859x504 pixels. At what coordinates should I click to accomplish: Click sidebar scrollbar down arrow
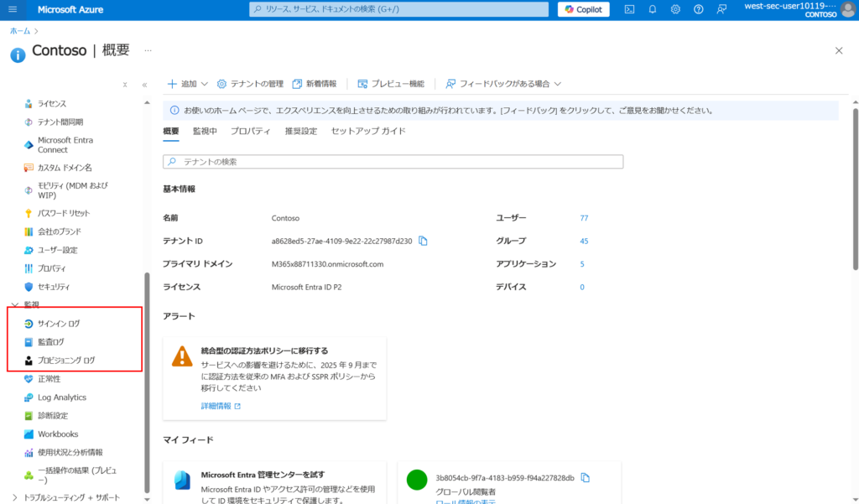[x=146, y=499]
